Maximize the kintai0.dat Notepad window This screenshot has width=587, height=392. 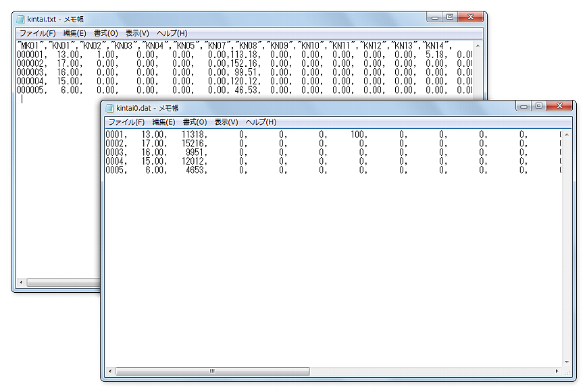pyautogui.click(x=538, y=106)
